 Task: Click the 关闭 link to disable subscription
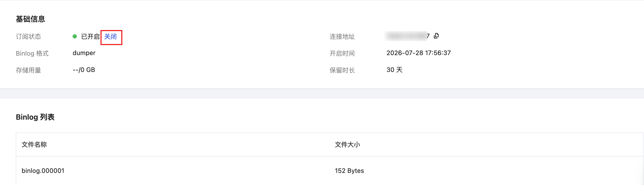110,37
